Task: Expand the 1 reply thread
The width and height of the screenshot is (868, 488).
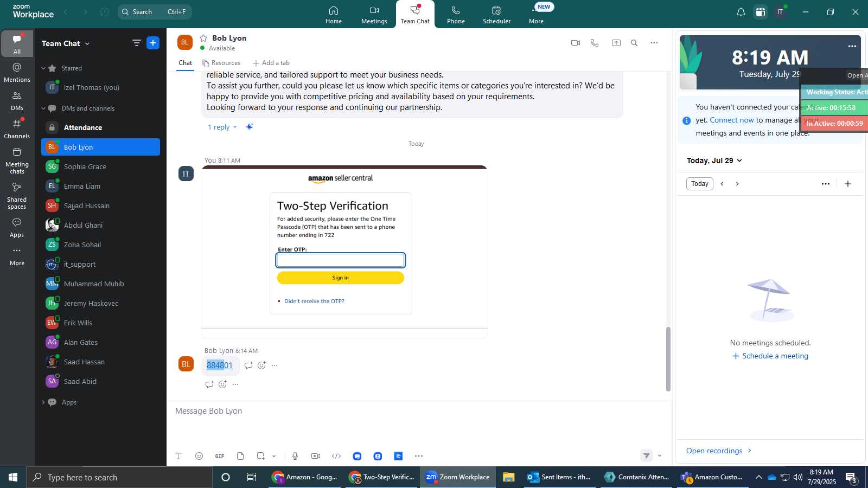Action: [x=222, y=127]
